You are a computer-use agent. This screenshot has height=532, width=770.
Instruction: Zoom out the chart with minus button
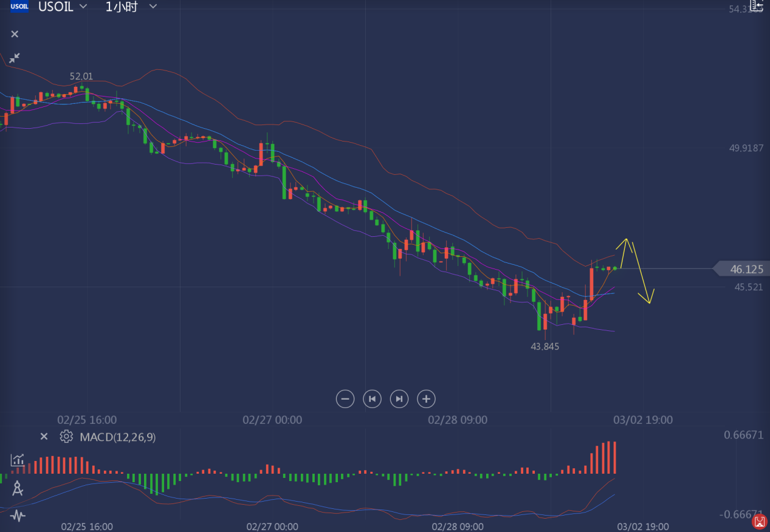coord(345,399)
